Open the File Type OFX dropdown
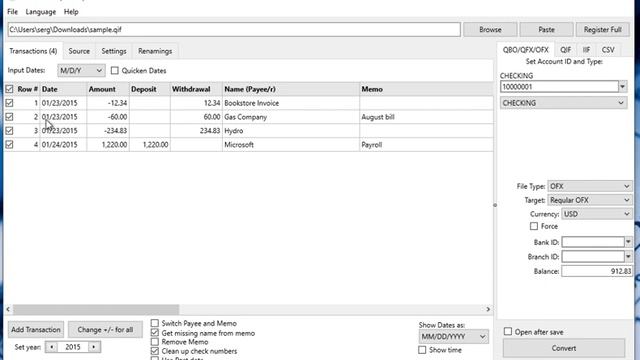The width and height of the screenshot is (640, 360). pos(590,186)
